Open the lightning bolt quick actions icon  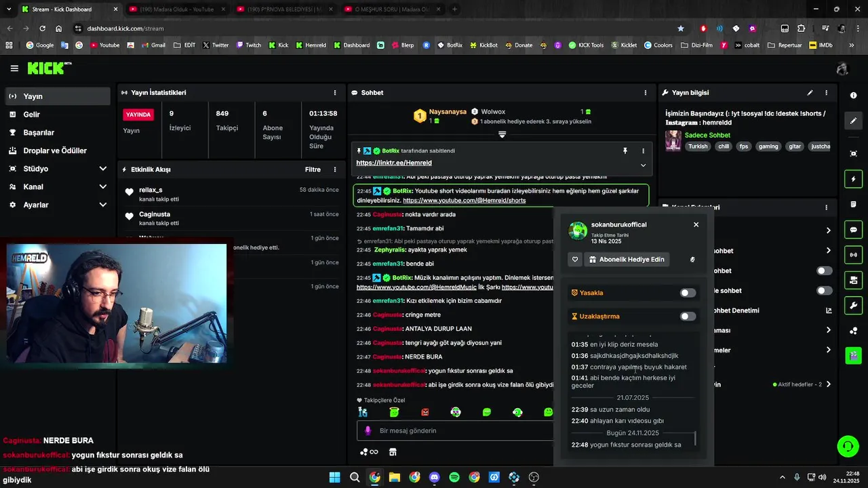(x=853, y=179)
